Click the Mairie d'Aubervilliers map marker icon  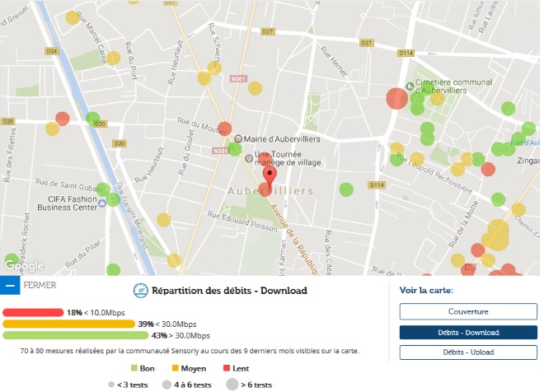pyautogui.click(x=238, y=139)
